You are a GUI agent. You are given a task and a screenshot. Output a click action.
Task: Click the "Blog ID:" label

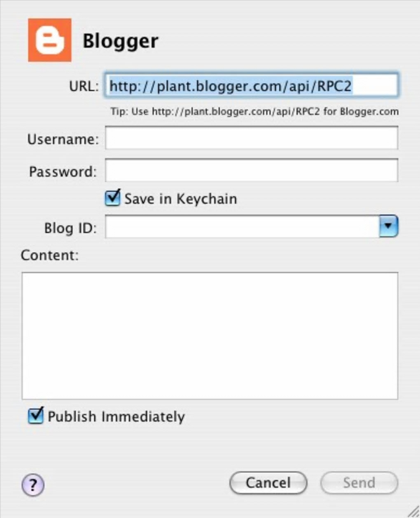[70, 228]
